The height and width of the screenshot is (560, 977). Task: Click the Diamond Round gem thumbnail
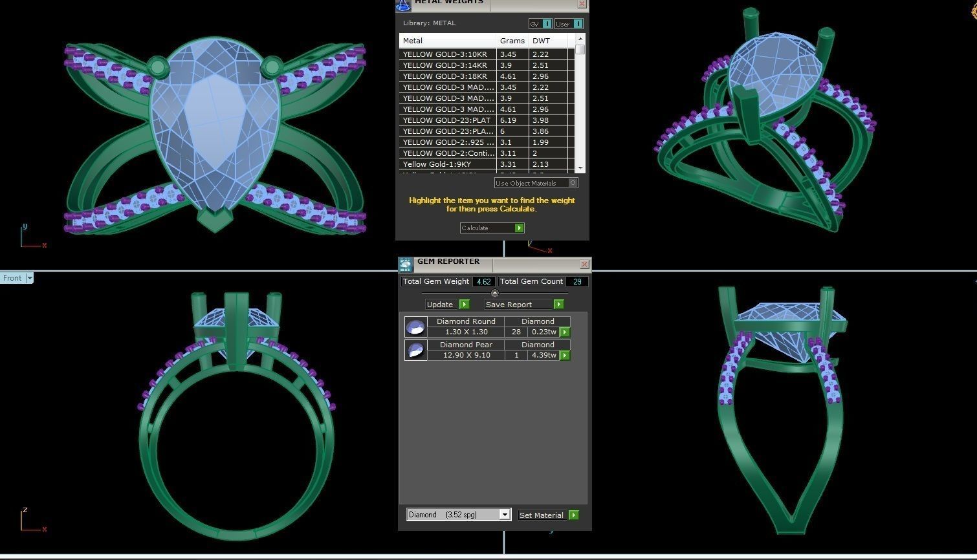coord(415,327)
